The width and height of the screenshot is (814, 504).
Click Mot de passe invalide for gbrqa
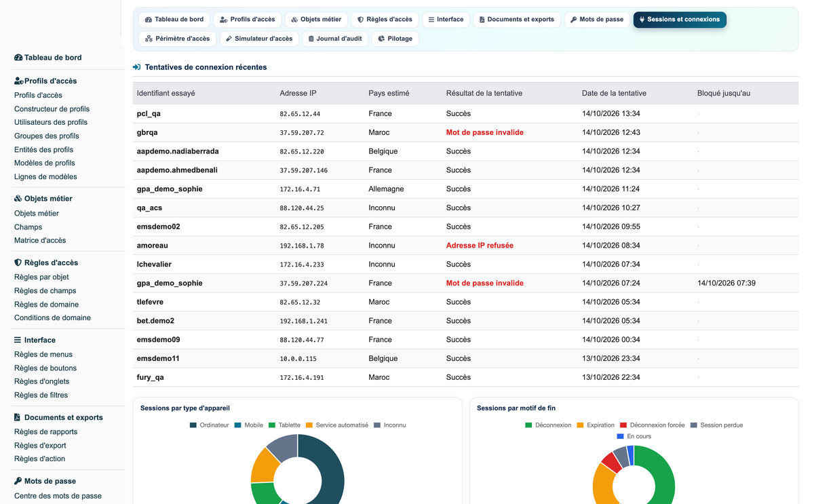click(485, 132)
